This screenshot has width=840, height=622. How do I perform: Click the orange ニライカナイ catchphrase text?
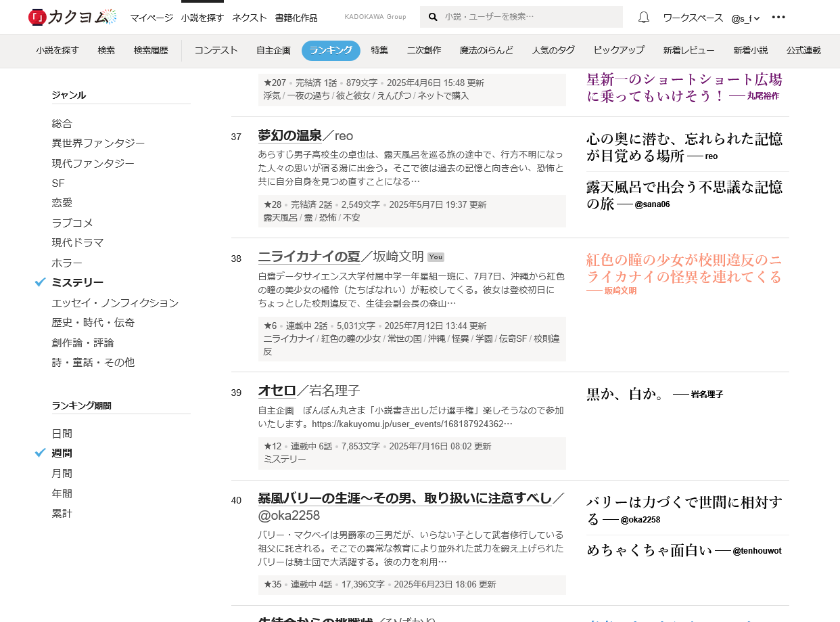pos(684,269)
